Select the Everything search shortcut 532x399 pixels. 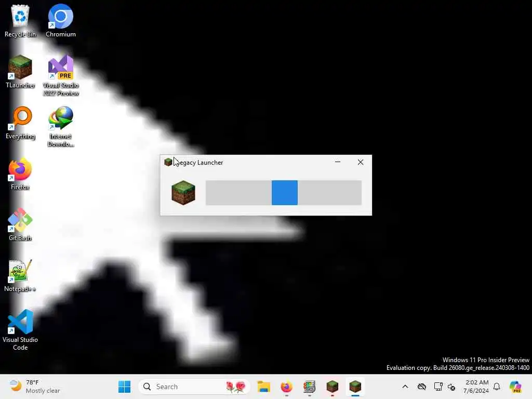click(20, 123)
